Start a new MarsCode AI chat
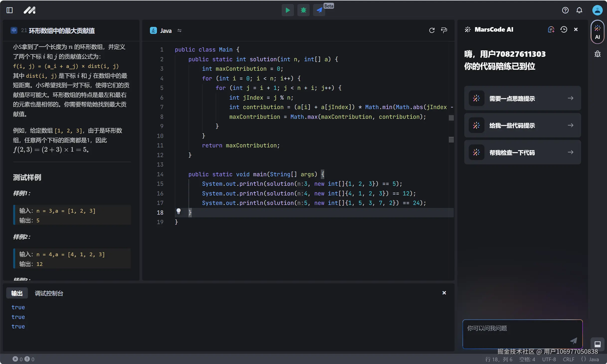Image resolution: width=607 pixels, height=364 pixels. (x=551, y=30)
